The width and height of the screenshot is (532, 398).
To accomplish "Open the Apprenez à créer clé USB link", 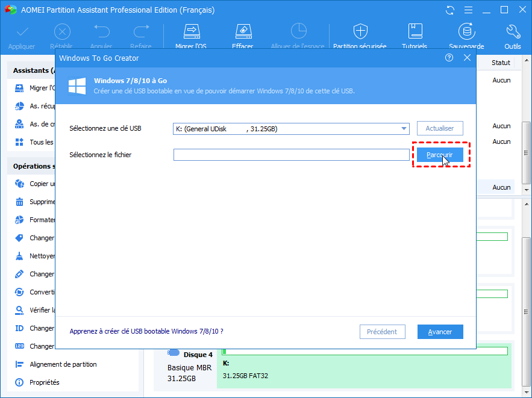I will [146, 331].
